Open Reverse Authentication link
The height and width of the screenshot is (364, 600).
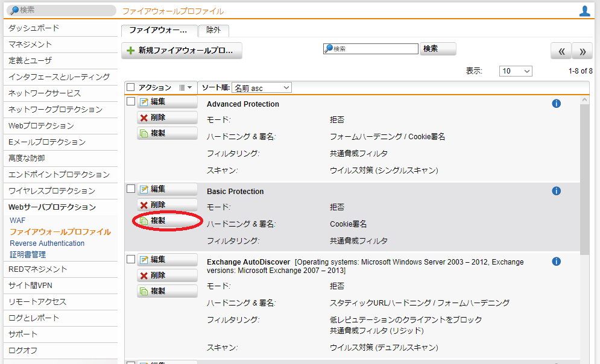pyautogui.click(x=47, y=243)
